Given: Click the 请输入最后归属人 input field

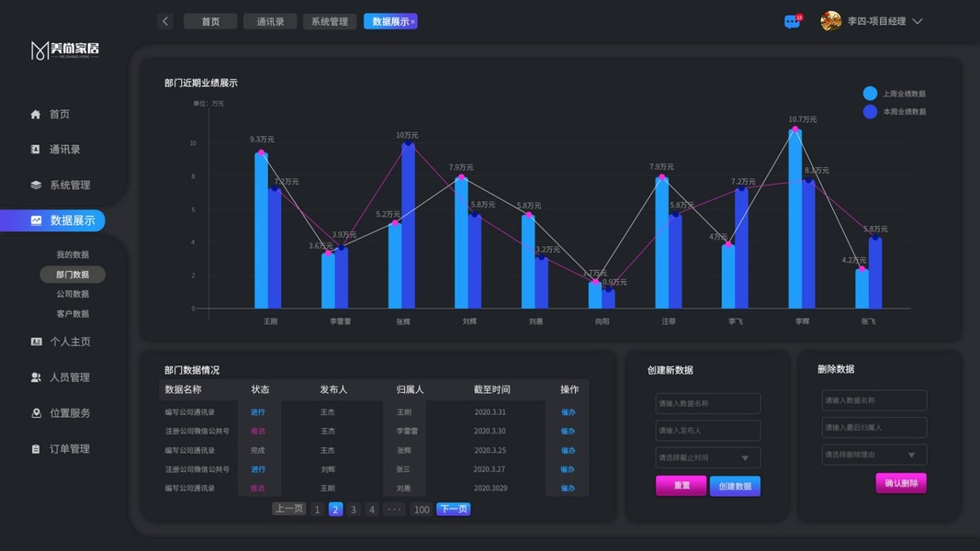Looking at the screenshot, I should point(873,427).
